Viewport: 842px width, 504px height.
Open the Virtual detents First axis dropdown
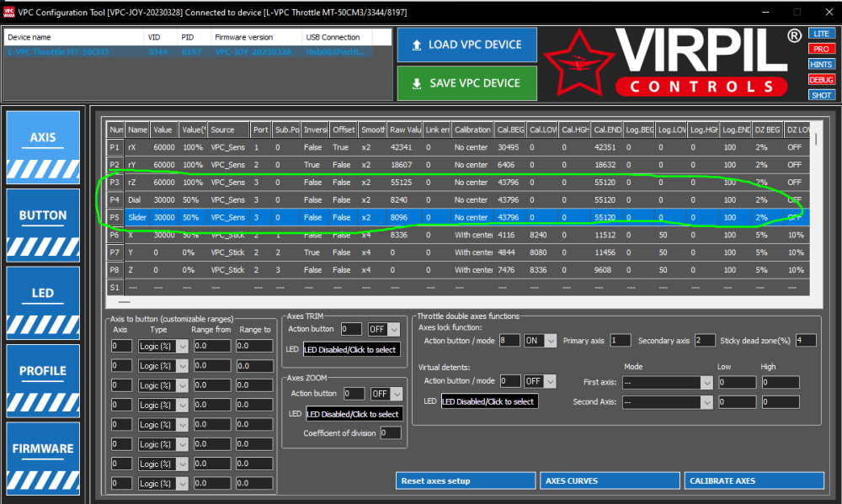click(668, 382)
